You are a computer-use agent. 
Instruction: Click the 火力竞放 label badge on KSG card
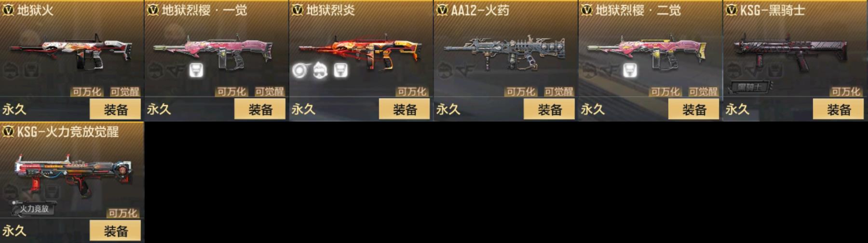(34, 209)
